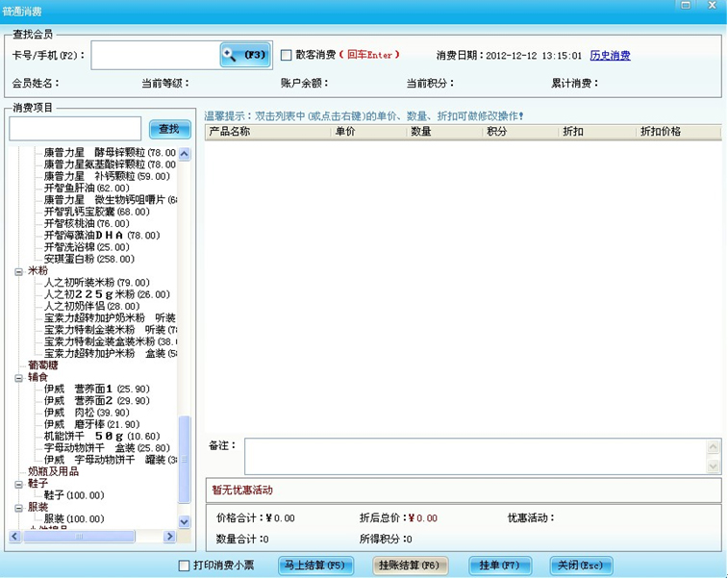This screenshot has height=579, width=728.
Task: Close the 普通消费 window with X
Action: (x=712, y=5)
